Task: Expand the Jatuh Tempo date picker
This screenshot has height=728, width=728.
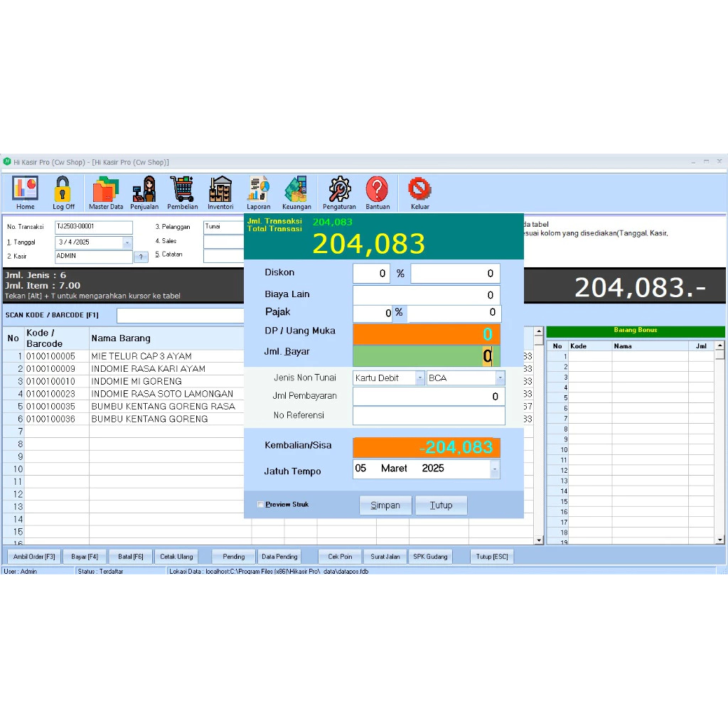Action: [x=495, y=469]
